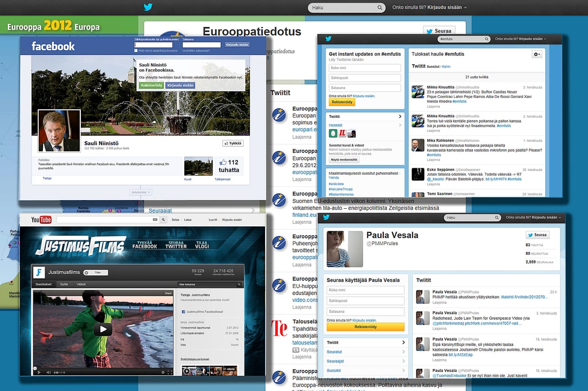The image size is (588, 391).
Task: Select the Kaikki filter next to Twiitit
Action: coord(446,67)
